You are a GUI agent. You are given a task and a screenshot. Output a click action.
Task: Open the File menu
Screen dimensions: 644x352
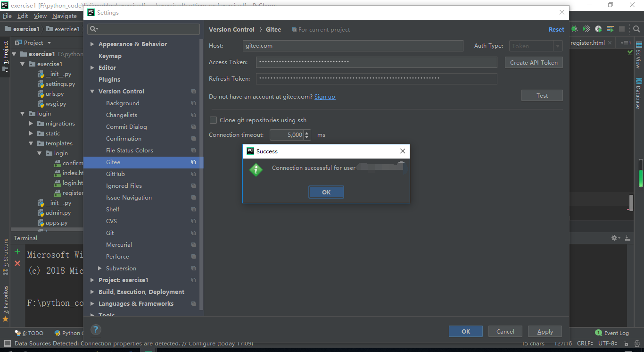pos(7,16)
